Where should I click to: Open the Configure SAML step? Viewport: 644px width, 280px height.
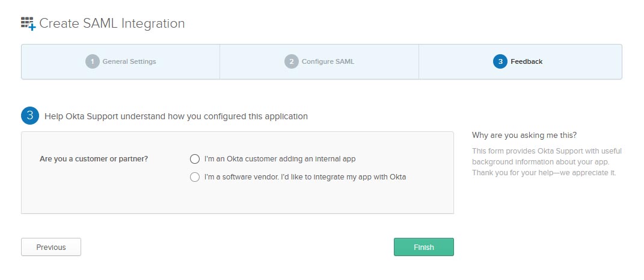328,61
